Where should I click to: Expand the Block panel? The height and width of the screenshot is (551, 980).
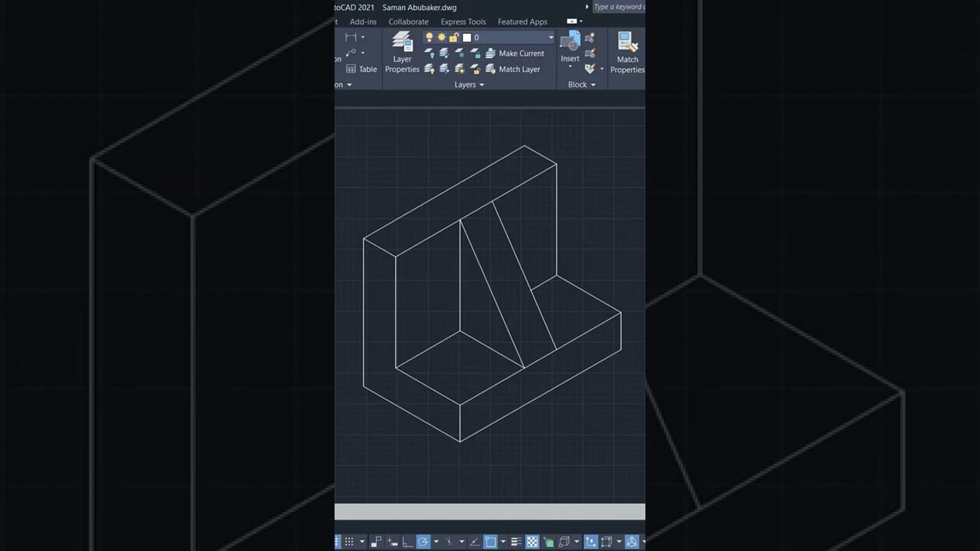(581, 84)
